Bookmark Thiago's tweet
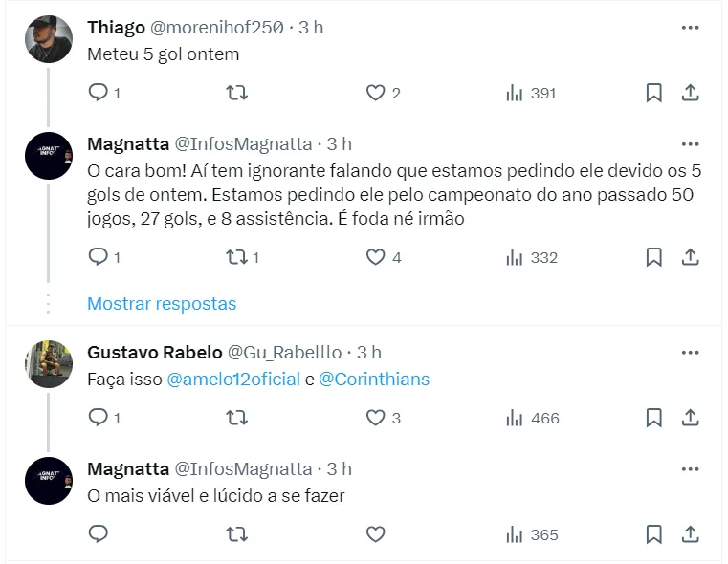The width and height of the screenshot is (728, 564). pyautogui.click(x=654, y=93)
